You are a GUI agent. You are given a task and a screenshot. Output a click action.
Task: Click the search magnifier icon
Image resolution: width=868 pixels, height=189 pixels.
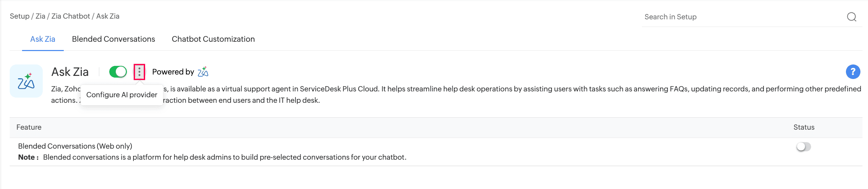click(851, 17)
